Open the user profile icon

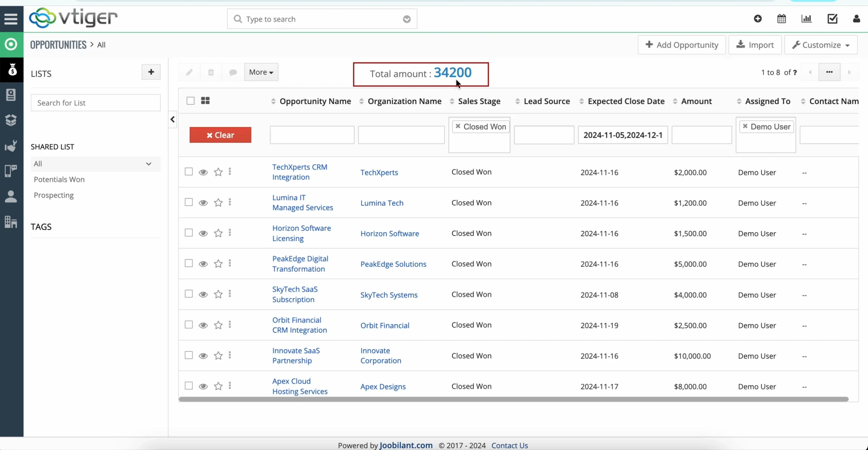click(x=856, y=19)
